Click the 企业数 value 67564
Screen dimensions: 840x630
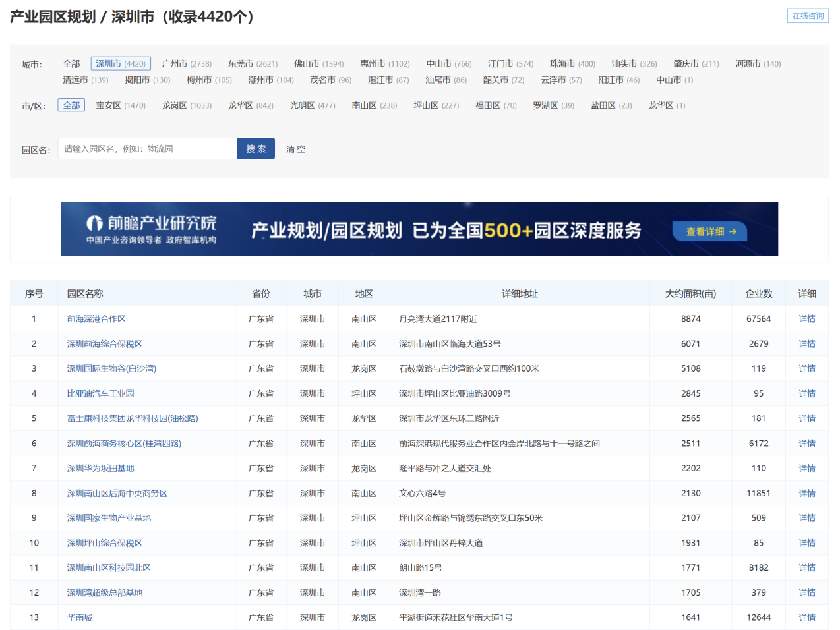(x=758, y=319)
